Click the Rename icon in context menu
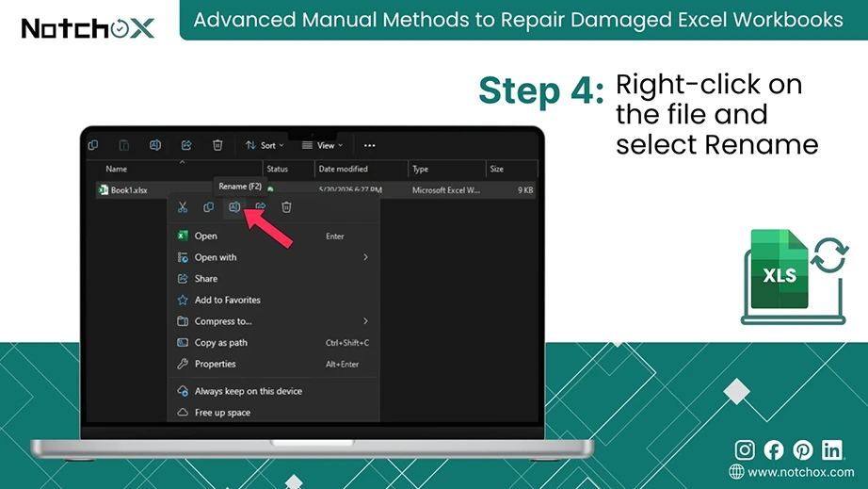868x489 pixels. [x=234, y=207]
